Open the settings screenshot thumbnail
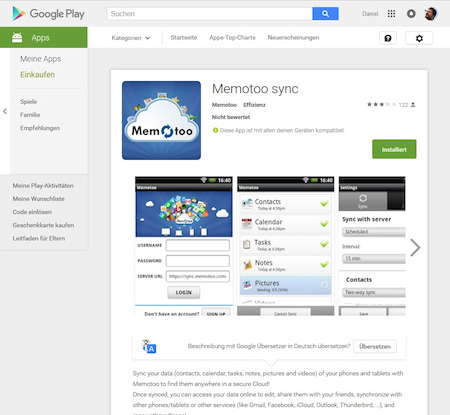 point(372,246)
